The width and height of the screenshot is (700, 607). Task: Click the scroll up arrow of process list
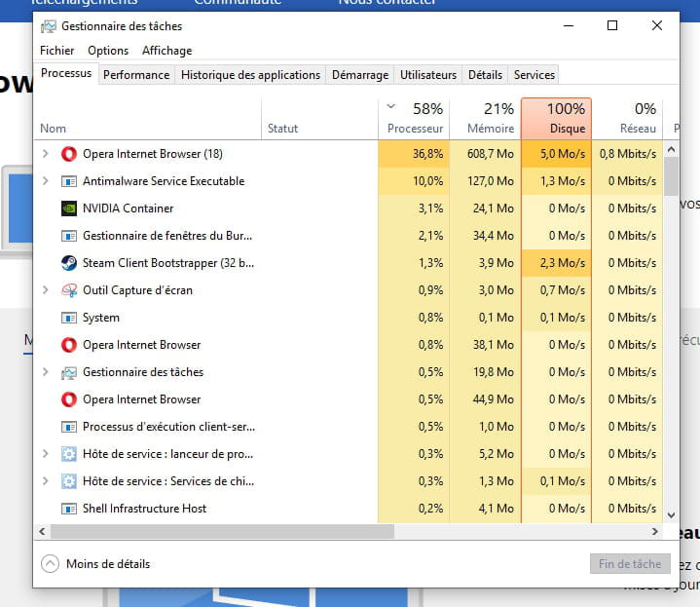[x=671, y=149]
